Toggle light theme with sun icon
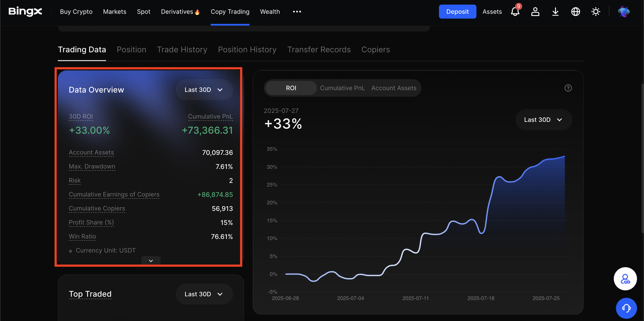This screenshot has width=644, height=321. [x=596, y=12]
